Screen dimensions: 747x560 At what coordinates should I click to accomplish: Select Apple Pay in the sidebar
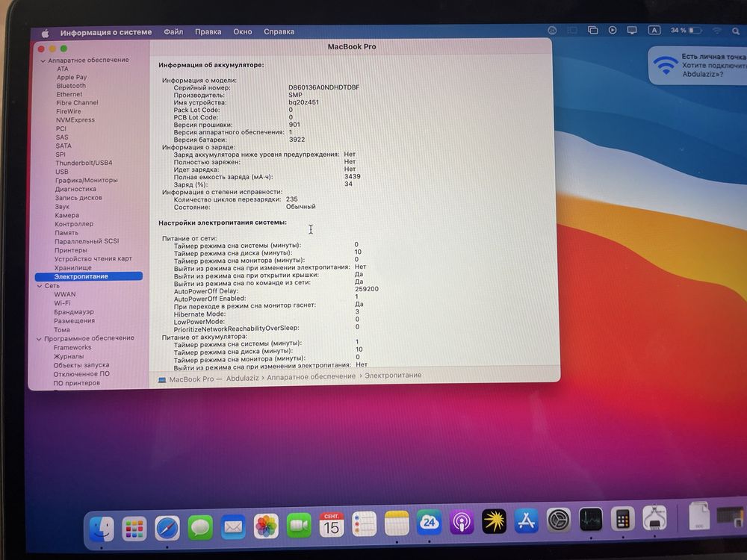tap(72, 77)
